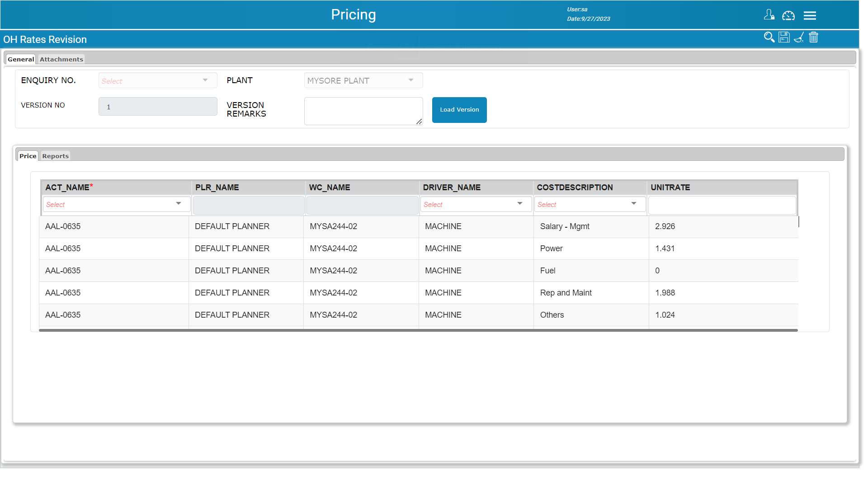Select the General tab
This screenshot has width=868, height=488.
point(21,59)
